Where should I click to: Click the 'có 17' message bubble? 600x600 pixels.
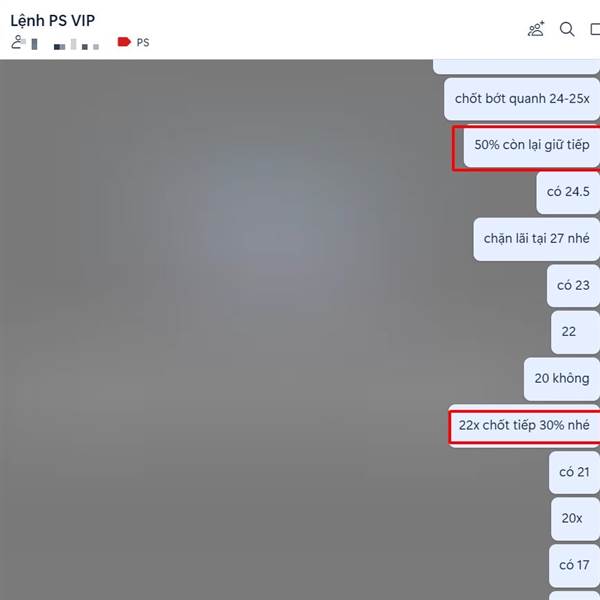pyautogui.click(x=574, y=566)
